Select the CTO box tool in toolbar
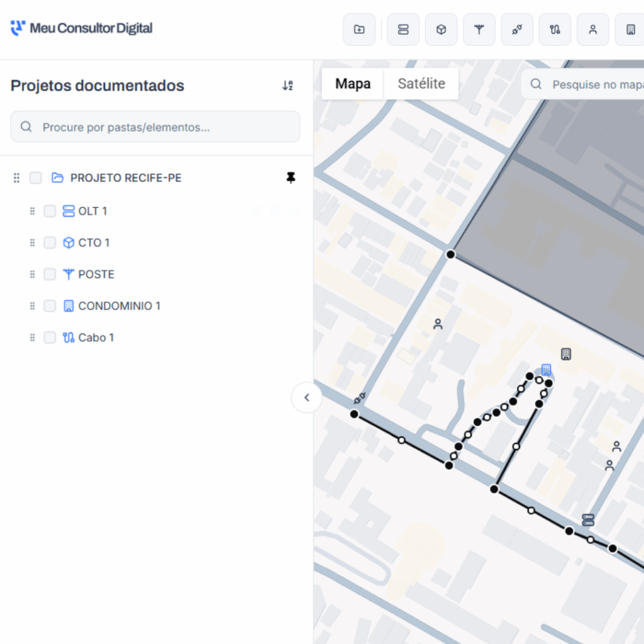Viewport: 644px width, 644px height. pos(441,30)
